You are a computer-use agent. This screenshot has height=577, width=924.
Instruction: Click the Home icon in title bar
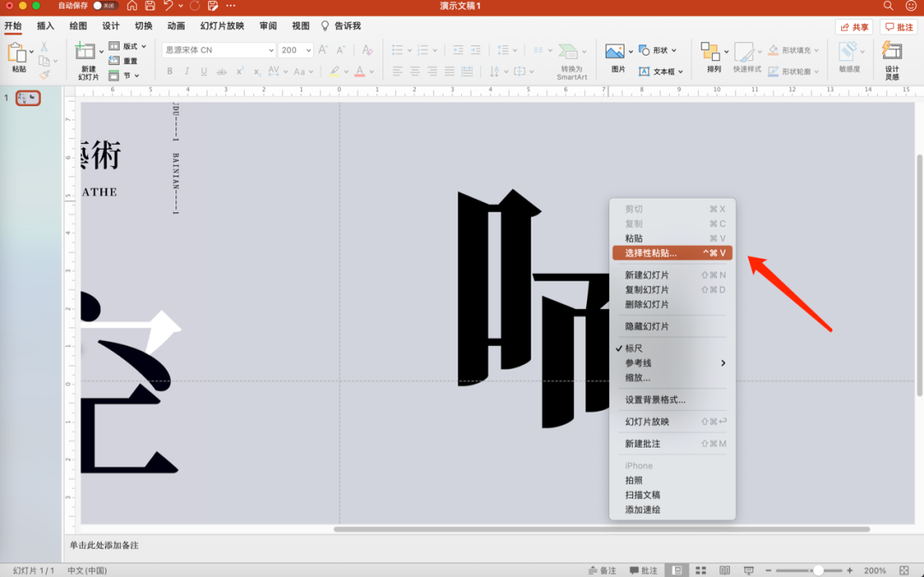(x=132, y=6)
